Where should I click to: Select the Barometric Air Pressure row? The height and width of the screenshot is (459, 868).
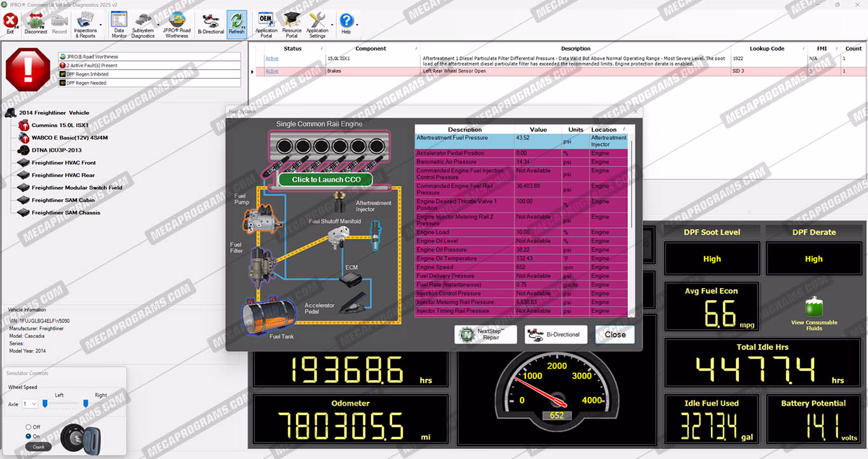click(522, 162)
